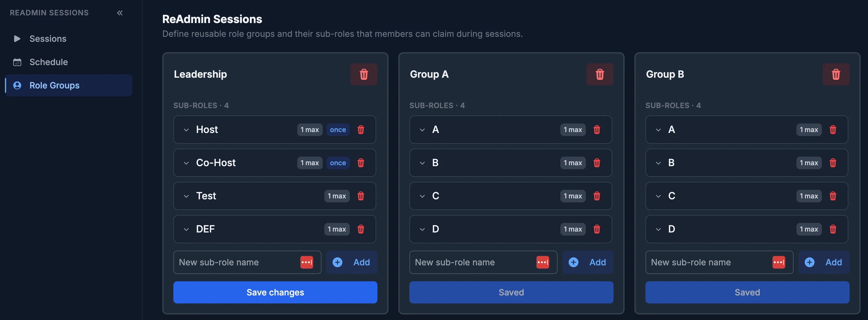
Task: Expand the Test sub-role
Action: [x=186, y=196]
